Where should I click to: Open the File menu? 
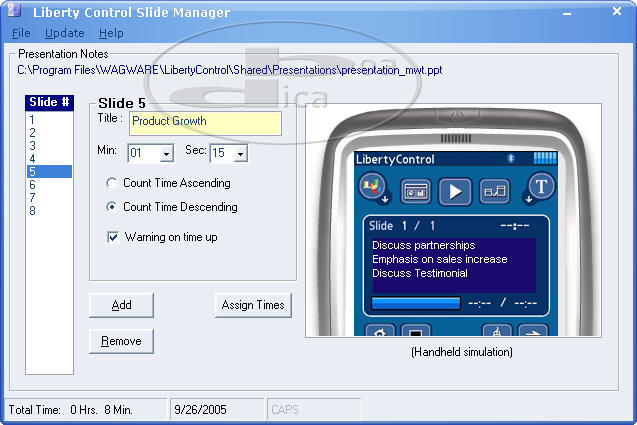(x=21, y=33)
